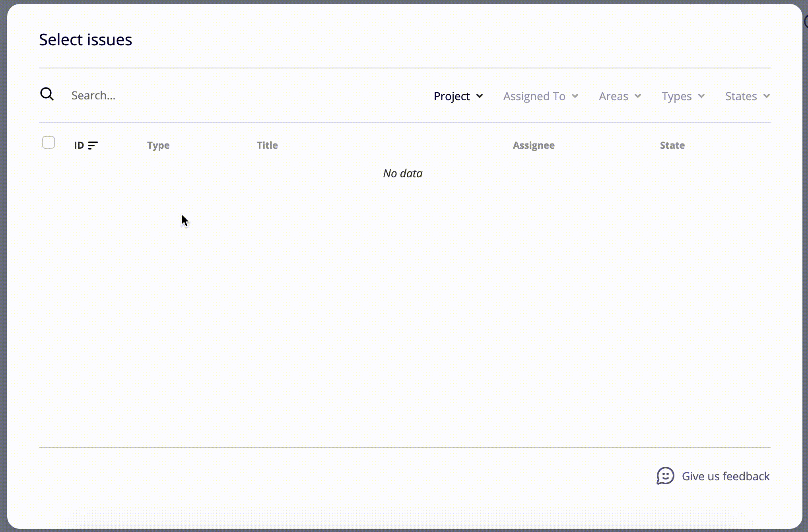Image resolution: width=808 pixels, height=532 pixels.
Task: Click the Areas chevron arrow
Action: [638, 96]
